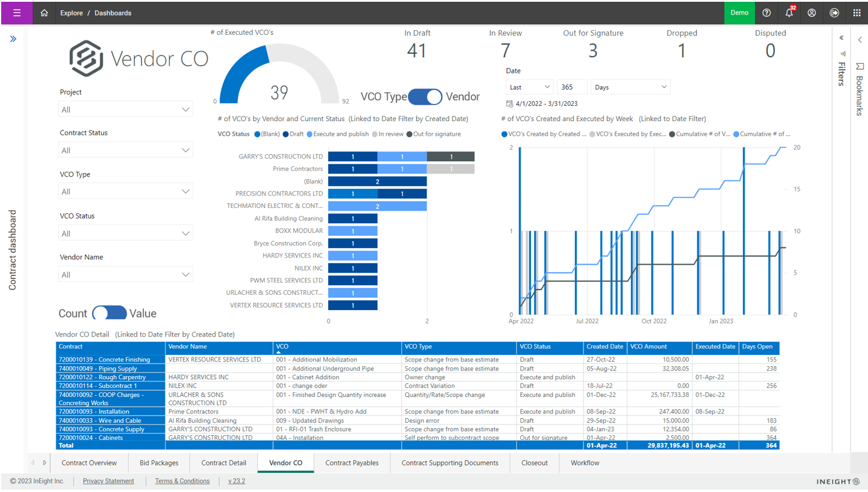Open the help question mark icon
Viewport: 868px width, 492px height.
(767, 12)
